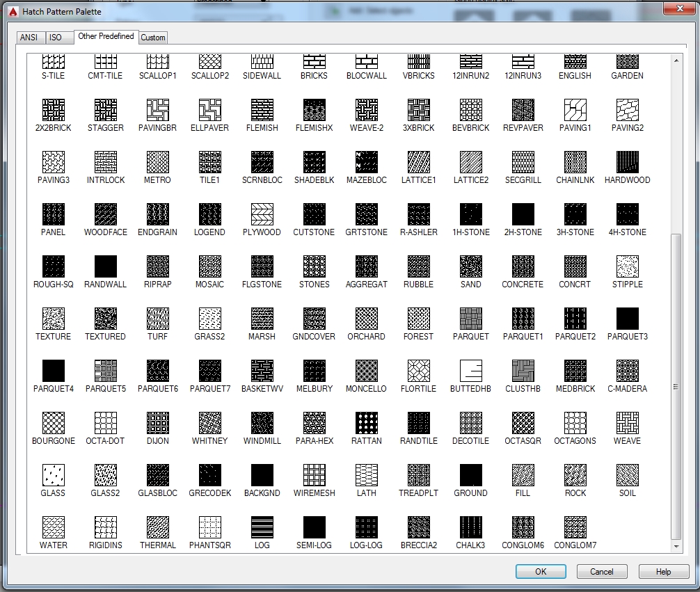Select the CLUSTHB hatch pattern

(x=523, y=371)
